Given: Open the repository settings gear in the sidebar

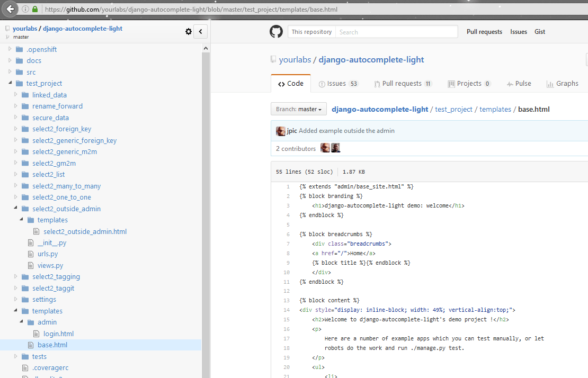Looking at the screenshot, I should 188,31.
